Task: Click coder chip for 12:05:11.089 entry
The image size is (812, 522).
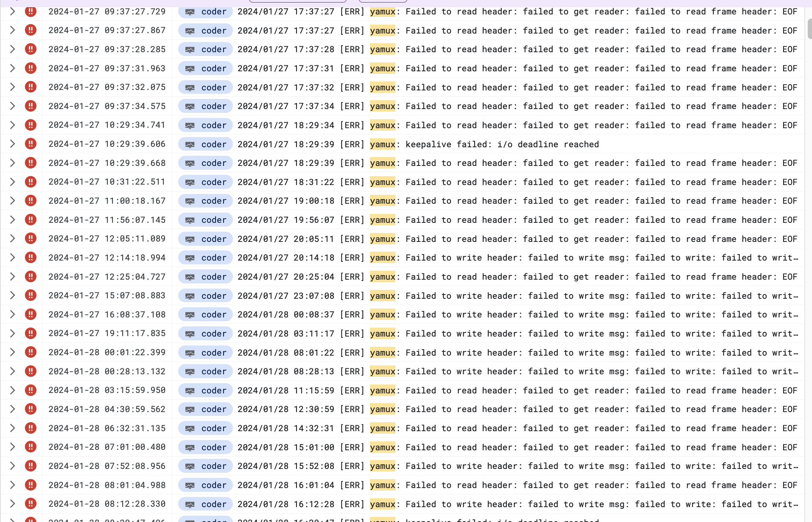Action: [205, 239]
